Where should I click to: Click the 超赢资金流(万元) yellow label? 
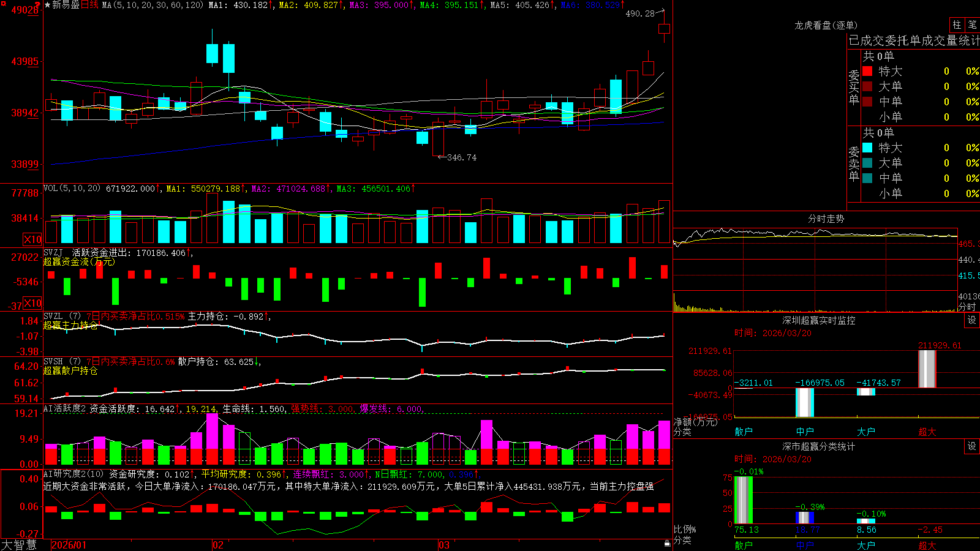[79, 261]
